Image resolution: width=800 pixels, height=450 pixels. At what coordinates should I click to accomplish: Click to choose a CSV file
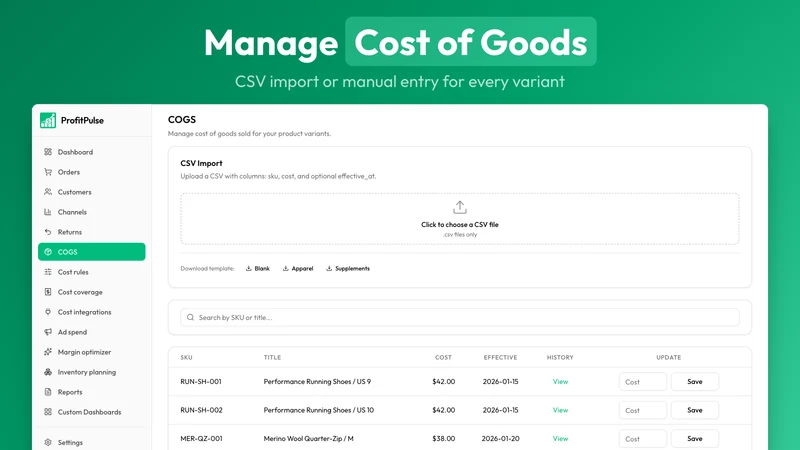pos(460,219)
